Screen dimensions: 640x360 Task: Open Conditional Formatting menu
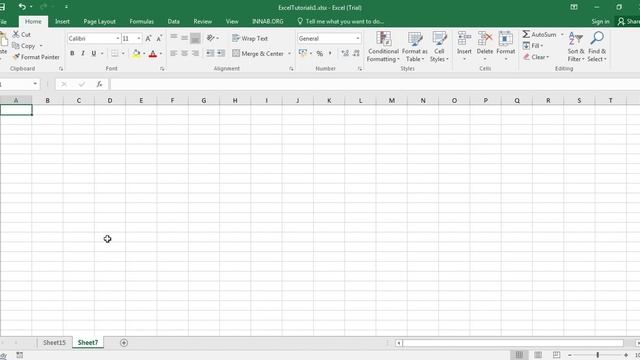point(383,47)
